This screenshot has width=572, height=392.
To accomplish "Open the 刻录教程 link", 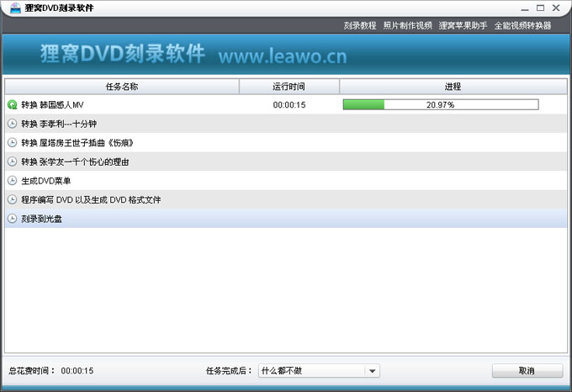I will [360, 25].
